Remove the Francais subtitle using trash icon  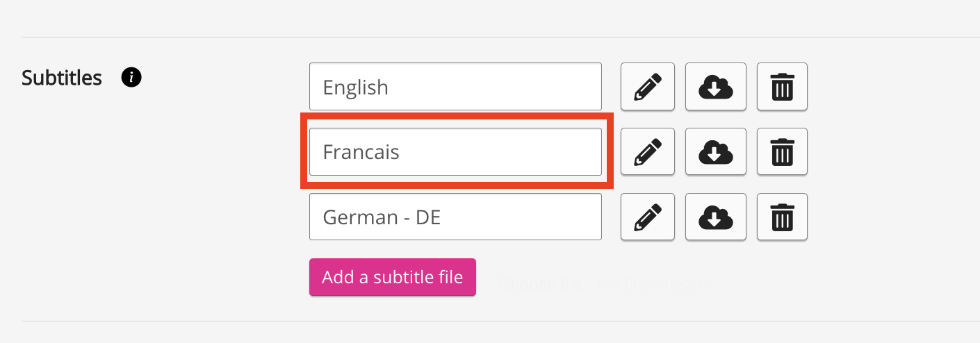(x=782, y=151)
